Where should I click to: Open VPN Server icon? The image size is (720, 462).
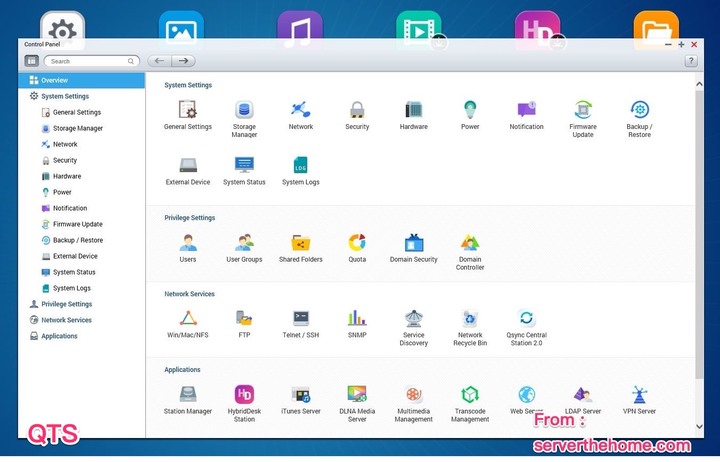pyautogui.click(x=640, y=394)
